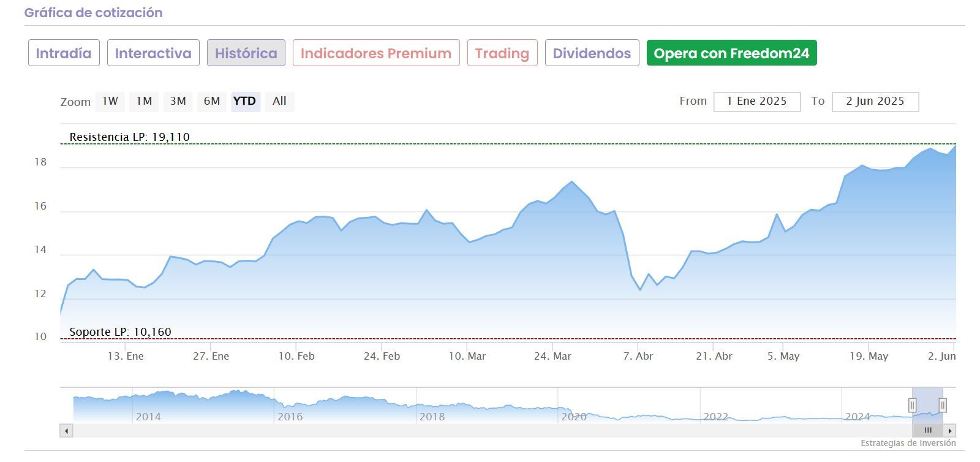Choose the 3M zoom range

tap(178, 101)
